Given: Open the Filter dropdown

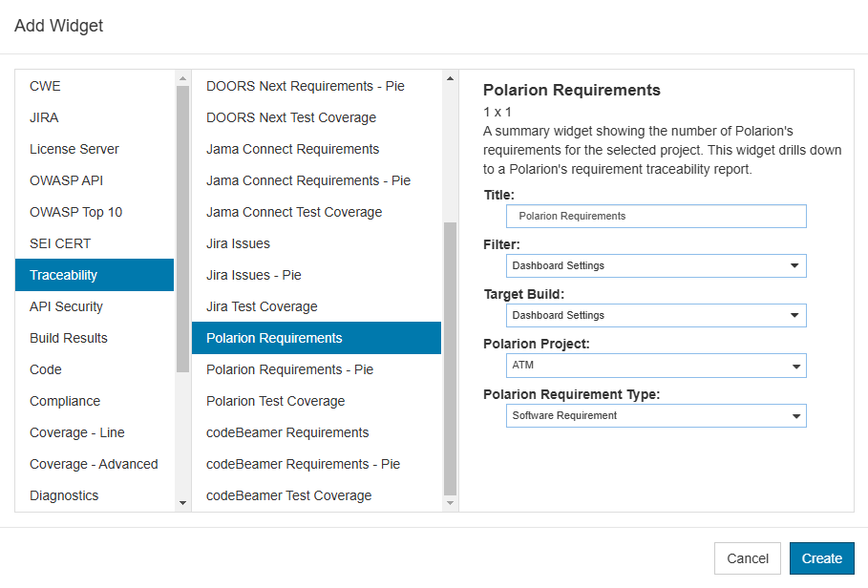Looking at the screenshot, I should click(x=656, y=265).
